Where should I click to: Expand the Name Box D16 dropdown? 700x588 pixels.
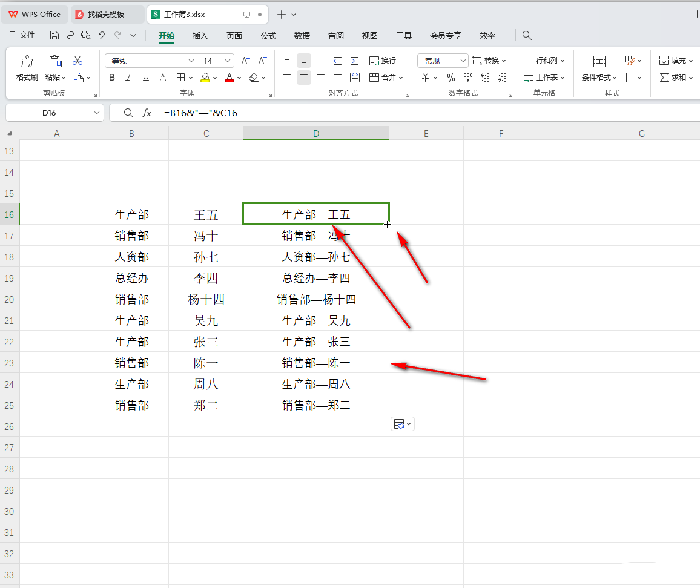96,113
